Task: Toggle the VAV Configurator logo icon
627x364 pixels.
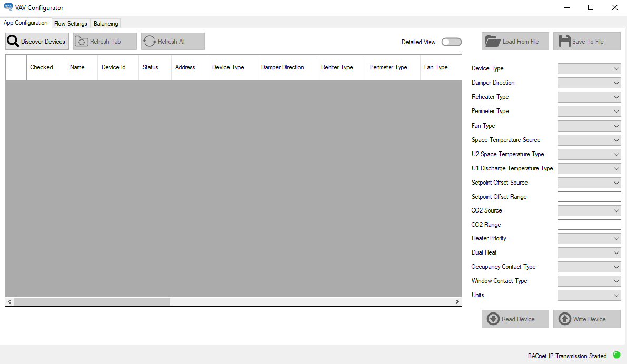Action: [x=7, y=7]
